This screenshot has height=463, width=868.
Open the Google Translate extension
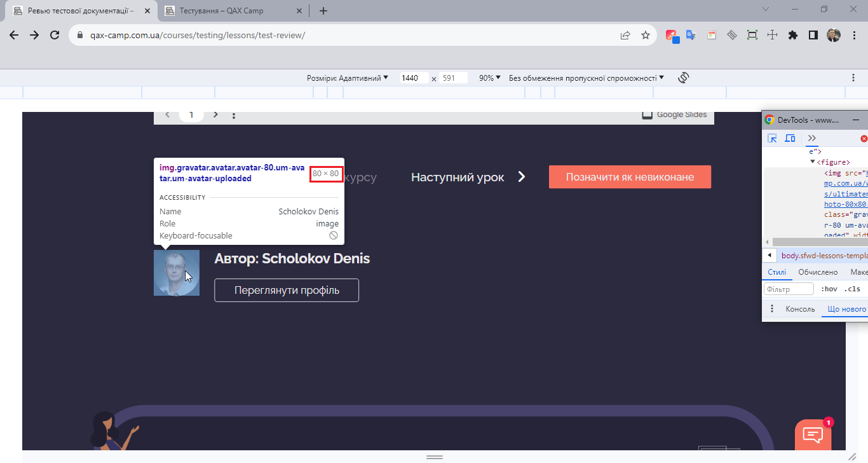(691, 36)
